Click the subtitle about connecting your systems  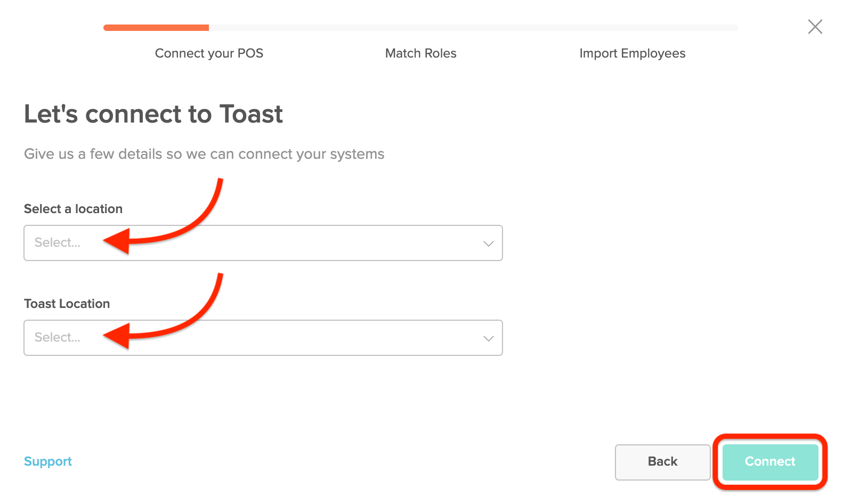click(204, 154)
